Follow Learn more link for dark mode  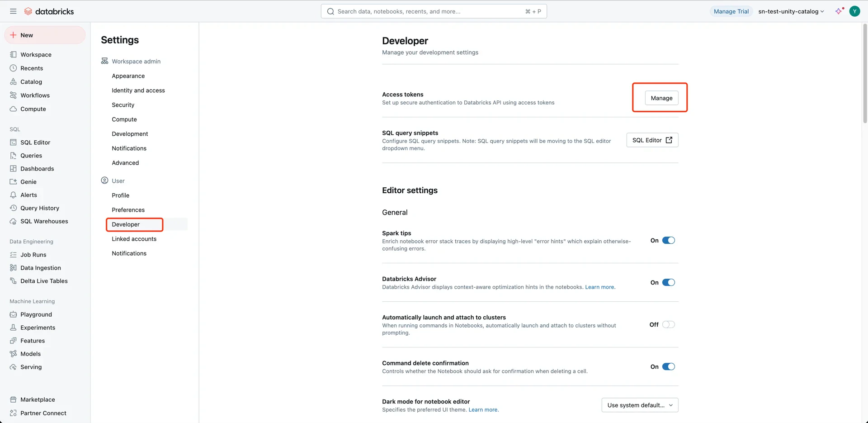(x=483, y=409)
